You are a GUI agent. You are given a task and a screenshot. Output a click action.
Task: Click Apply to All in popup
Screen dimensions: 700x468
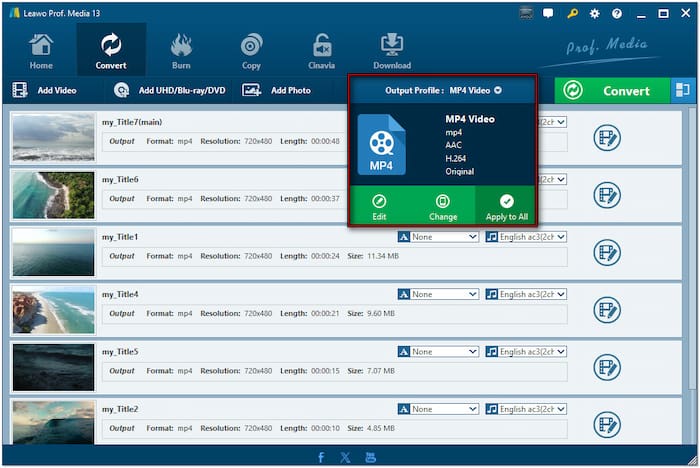coord(506,207)
